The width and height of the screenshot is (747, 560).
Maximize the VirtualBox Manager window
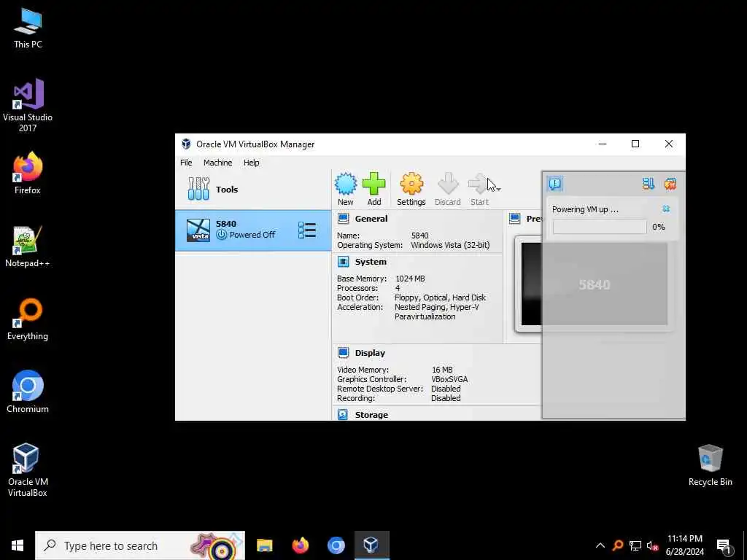(635, 144)
